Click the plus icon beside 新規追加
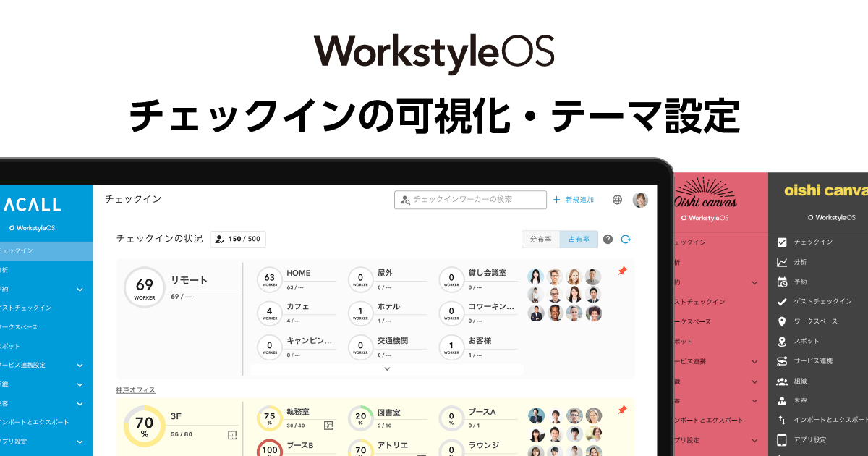The image size is (868, 456). pyautogui.click(x=556, y=200)
